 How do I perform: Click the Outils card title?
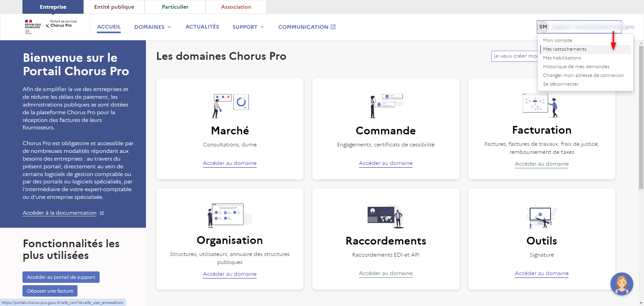pos(542,241)
